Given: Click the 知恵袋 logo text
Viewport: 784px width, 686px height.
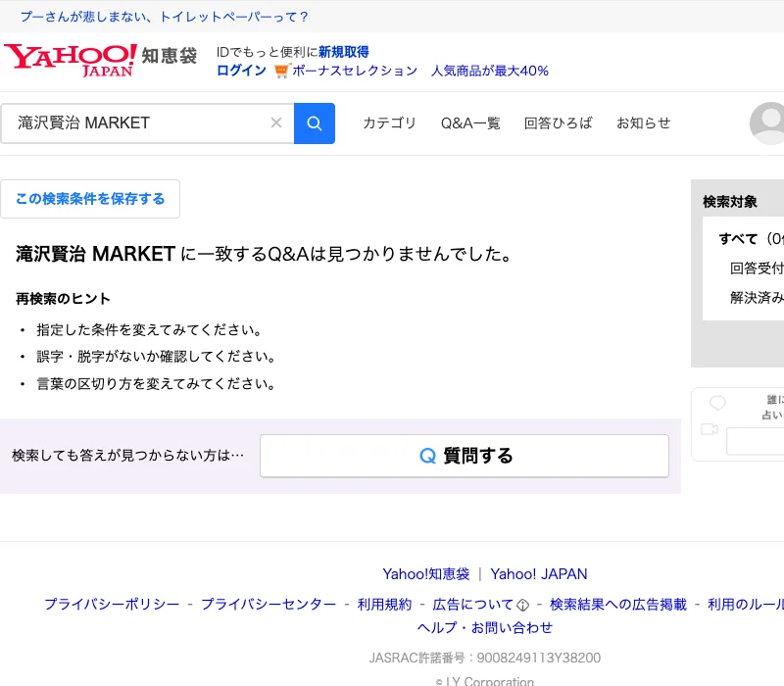Looking at the screenshot, I should [x=170, y=56].
